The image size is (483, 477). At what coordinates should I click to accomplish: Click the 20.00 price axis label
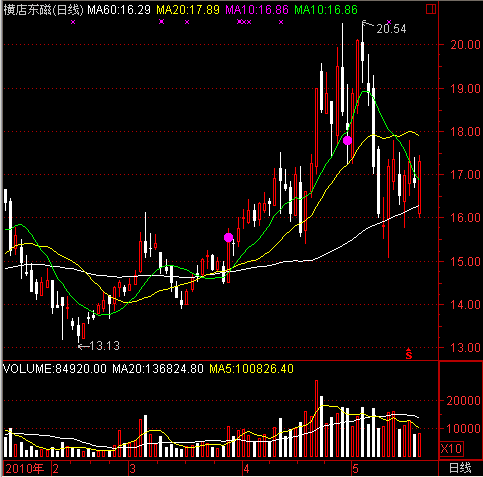coord(465,45)
